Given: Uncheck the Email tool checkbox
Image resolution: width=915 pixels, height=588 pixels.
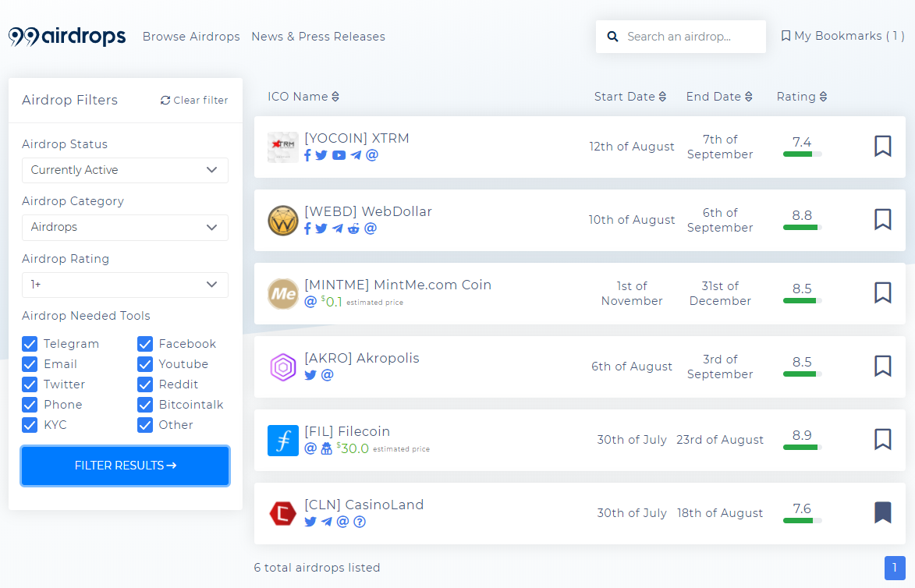Looking at the screenshot, I should click(30, 365).
